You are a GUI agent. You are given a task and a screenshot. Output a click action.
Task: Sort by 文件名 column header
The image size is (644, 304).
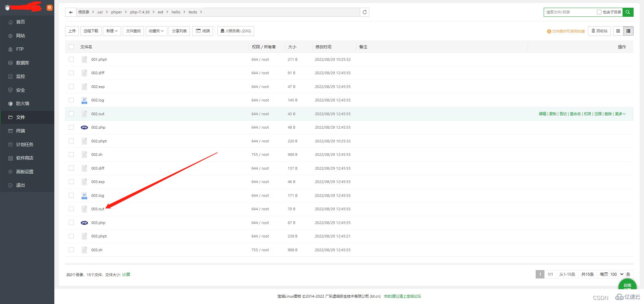[x=86, y=47]
